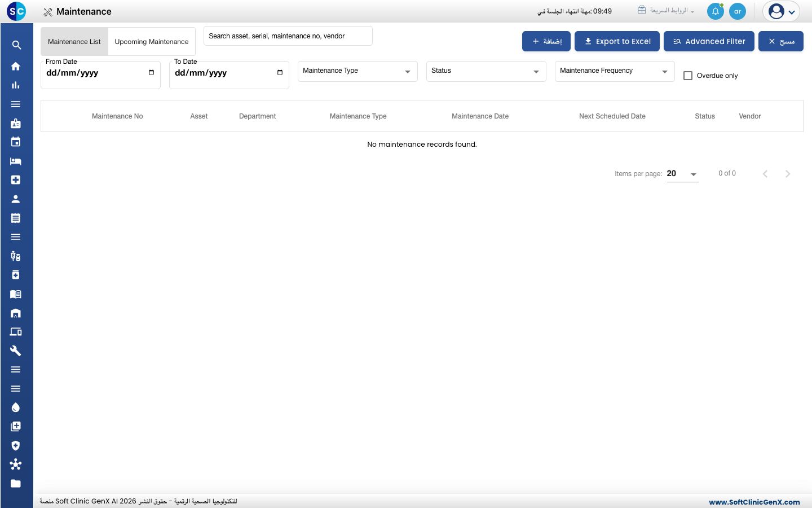Screen dimensions: 812x508
Task: Click the Maintenance Date column header
Action: pos(480,116)
